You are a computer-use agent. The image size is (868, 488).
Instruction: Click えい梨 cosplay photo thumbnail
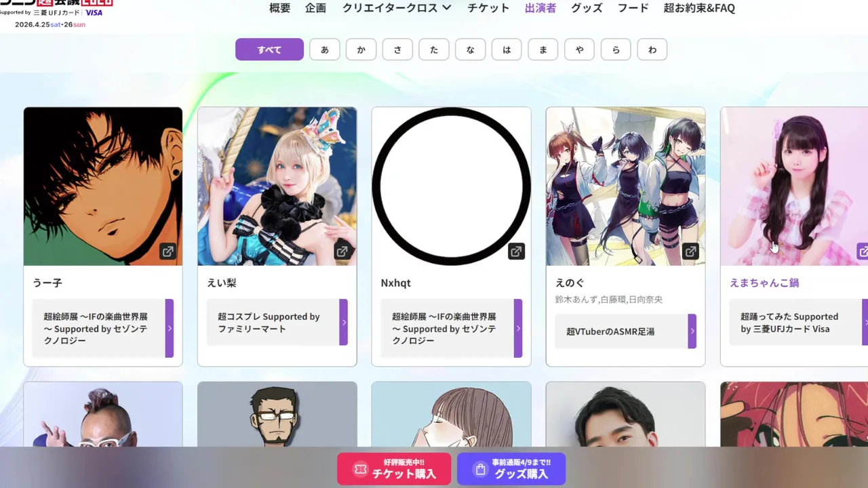[x=277, y=186]
